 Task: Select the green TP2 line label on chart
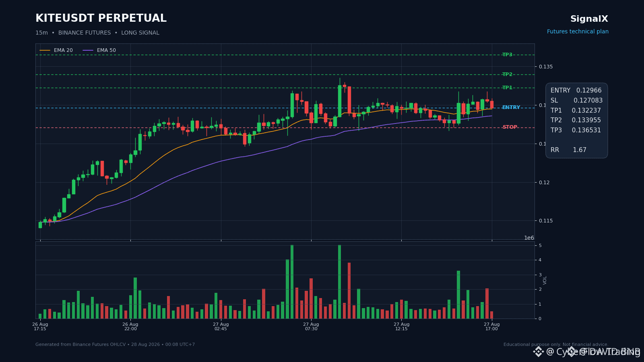point(507,74)
